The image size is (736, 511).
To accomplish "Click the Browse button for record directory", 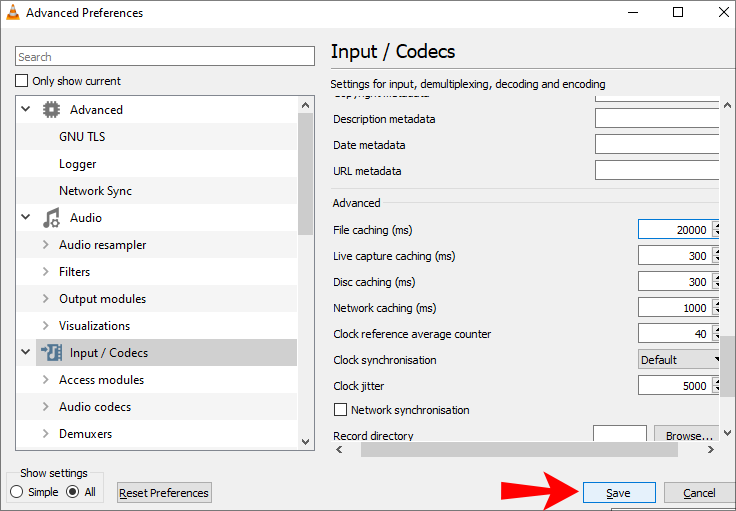I will click(688, 436).
